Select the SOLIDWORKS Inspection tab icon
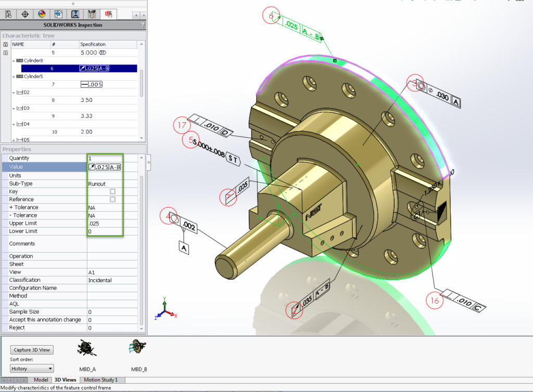 click(x=108, y=14)
